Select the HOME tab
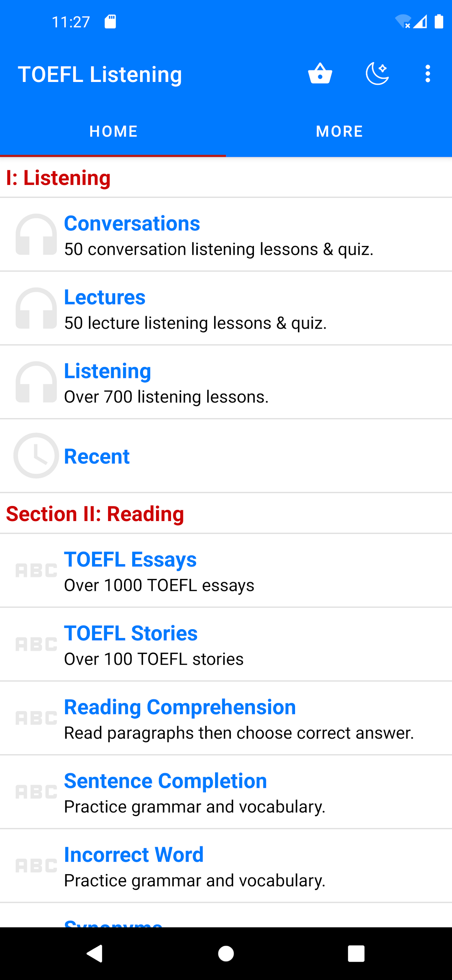 point(113,131)
